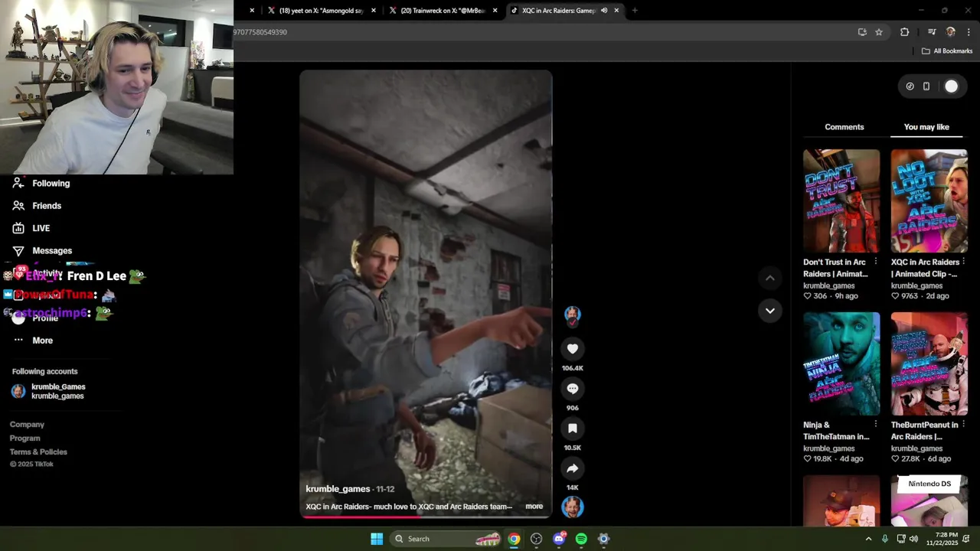Screen dimensions: 980x551
Task: Open OBS Studio from the taskbar
Action: click(x=536, y=539)
